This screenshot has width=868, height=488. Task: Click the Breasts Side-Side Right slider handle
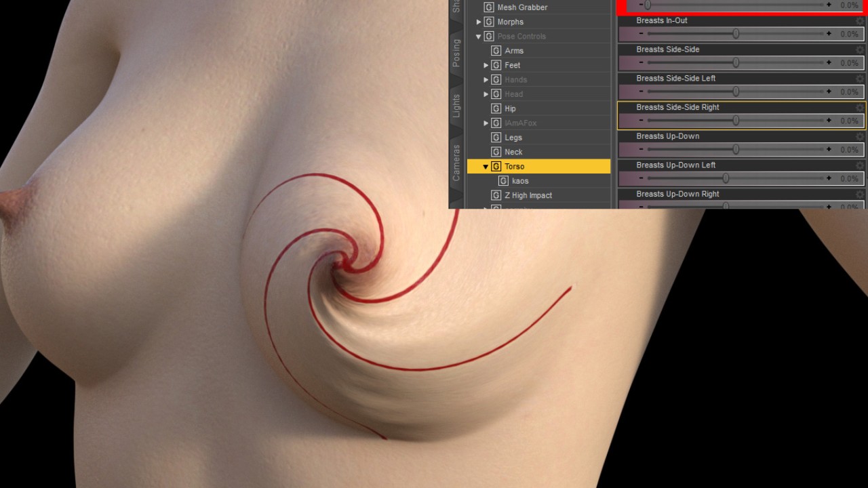coord(736,121)
